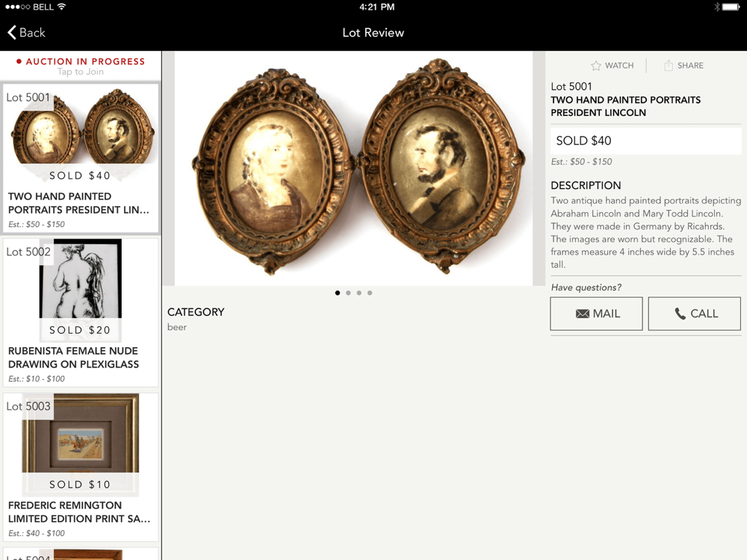Open Lot 5002 Rubenista nude drawing item

coord(81,312)
